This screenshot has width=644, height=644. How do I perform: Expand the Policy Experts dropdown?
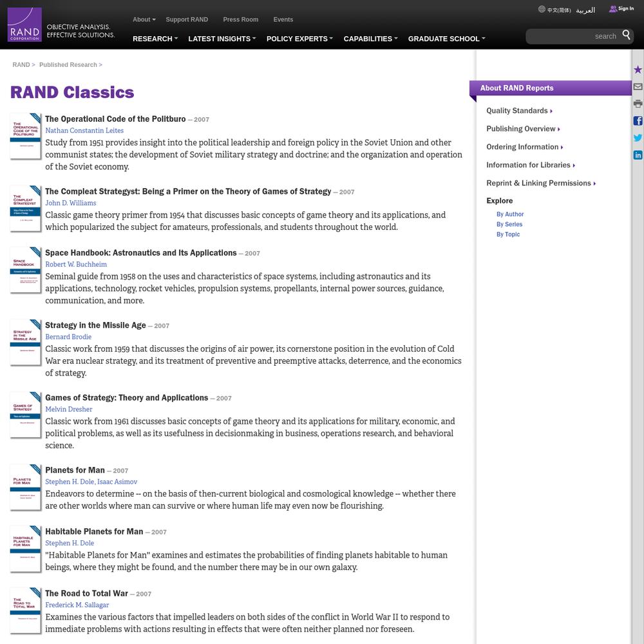point(300,39)
